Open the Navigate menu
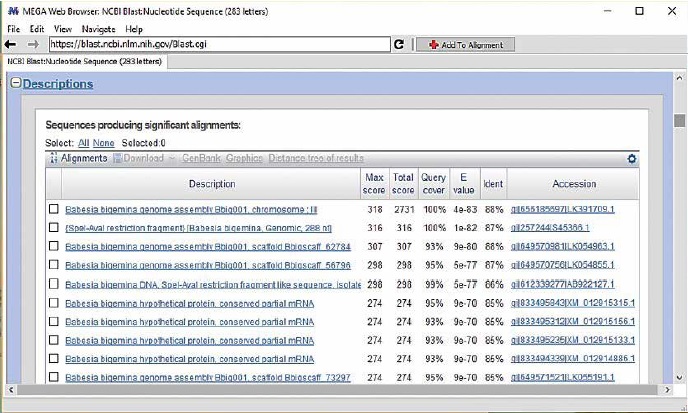 click(100, 29)
